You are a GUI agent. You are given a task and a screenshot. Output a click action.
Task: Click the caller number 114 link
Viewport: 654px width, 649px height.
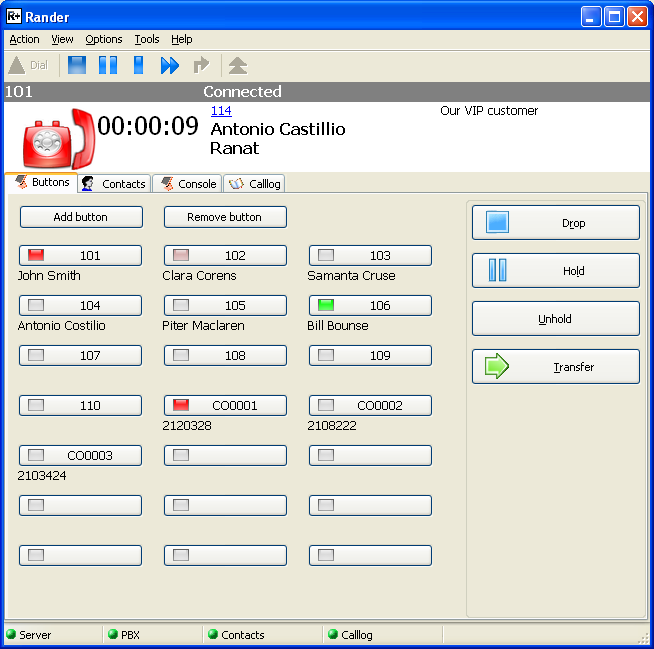220,111
